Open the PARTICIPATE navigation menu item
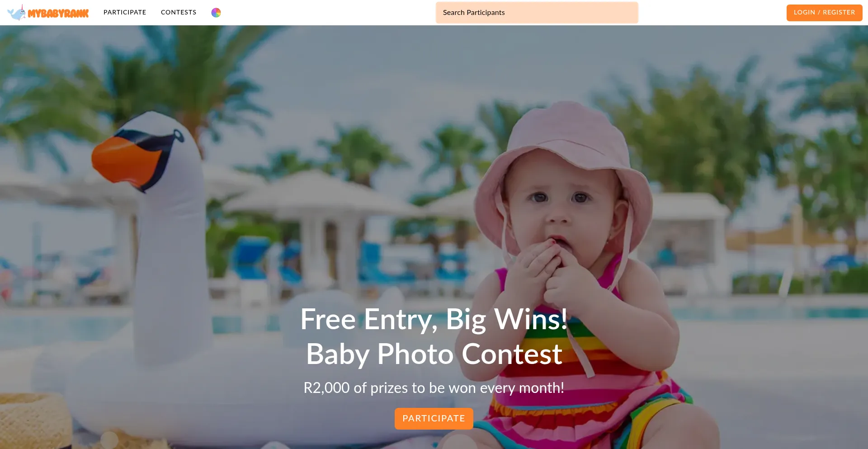 coord(125,12)
